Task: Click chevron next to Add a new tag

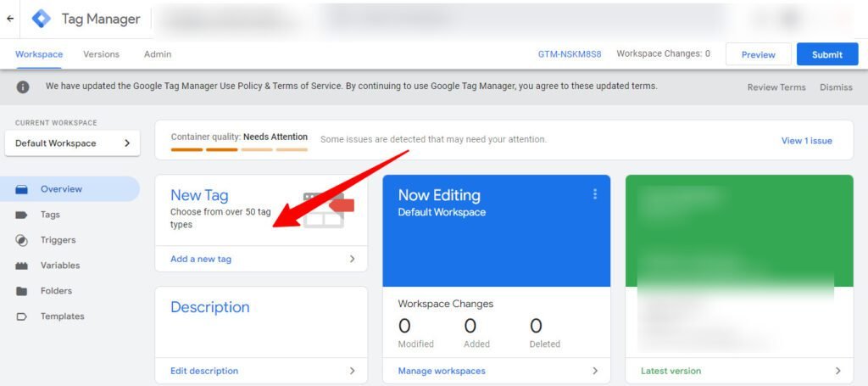Action: click(352, 260)
